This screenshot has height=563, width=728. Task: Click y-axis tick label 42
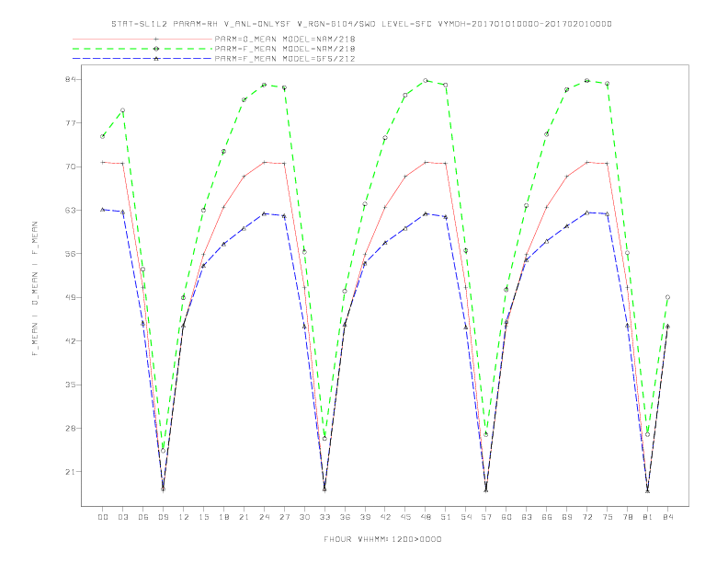[x=70, y=341]
